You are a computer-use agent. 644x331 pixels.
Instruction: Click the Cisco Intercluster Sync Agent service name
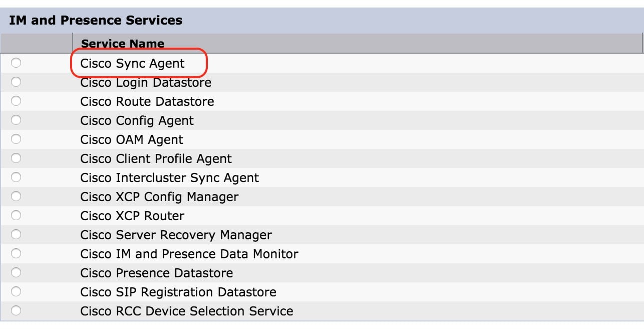tap(170, 178)
